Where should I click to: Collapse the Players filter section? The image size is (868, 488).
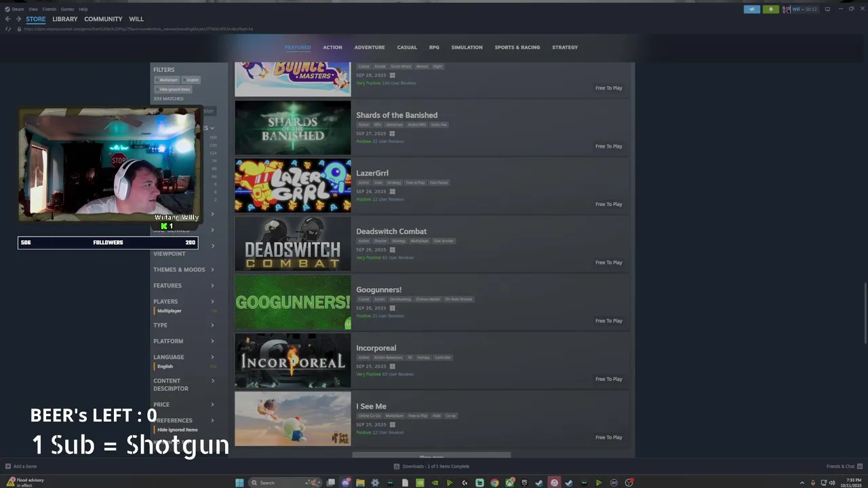point(184,302)
